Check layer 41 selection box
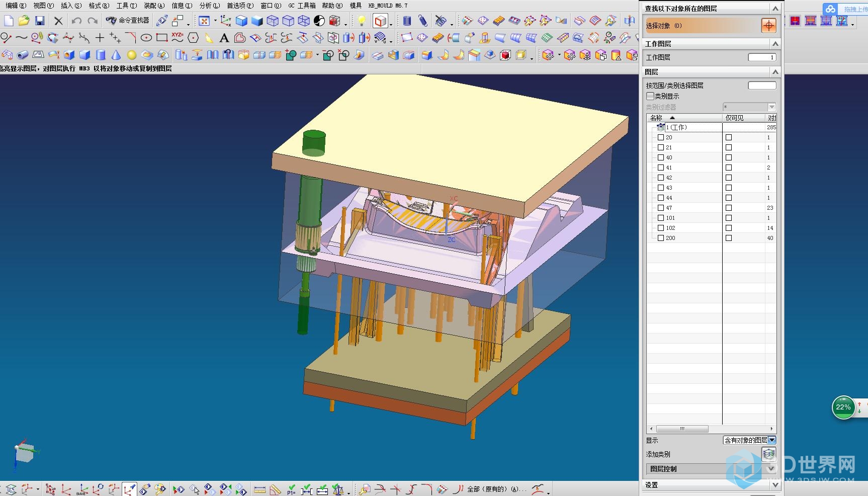 [661, 168]
